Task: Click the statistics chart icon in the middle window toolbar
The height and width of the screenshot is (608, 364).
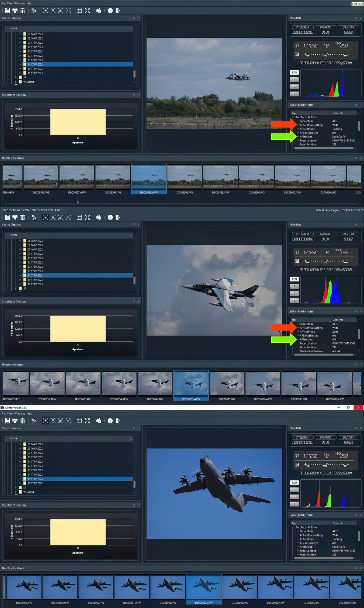Action: [99, 217]
